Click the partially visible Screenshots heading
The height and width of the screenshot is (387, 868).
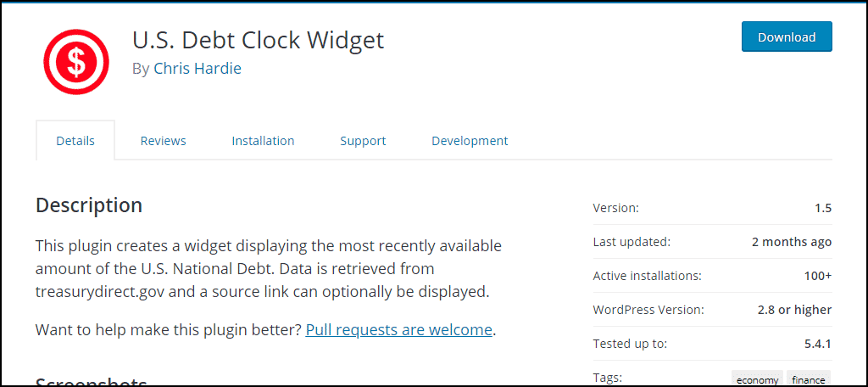pyautogui.click(x=92, y=381)
